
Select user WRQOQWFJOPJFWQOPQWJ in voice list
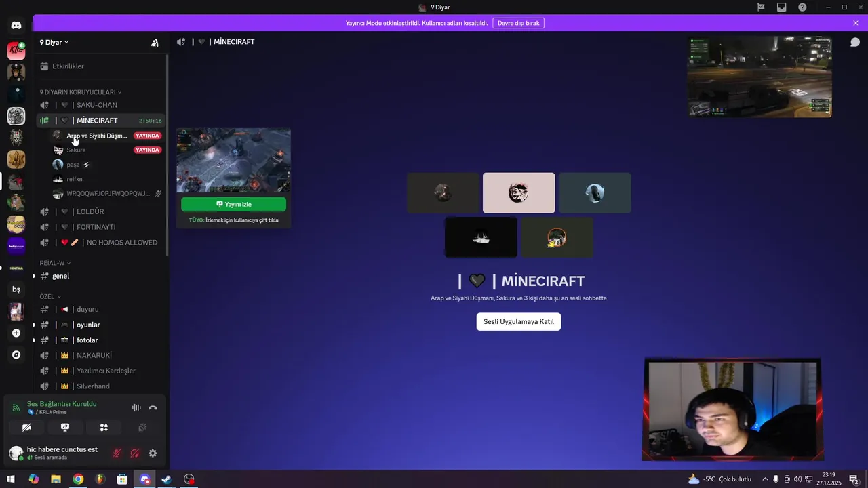[108, 194]
